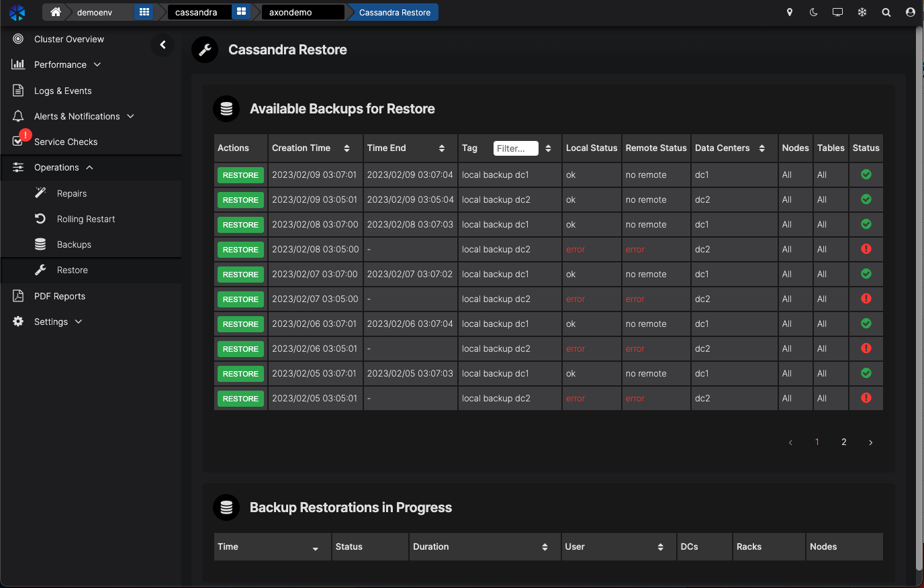The width and height of the screenshot is (924, 588).
Task: Click the Remote Status error for 2023/02/06 03:05:01
Action: 635,348
